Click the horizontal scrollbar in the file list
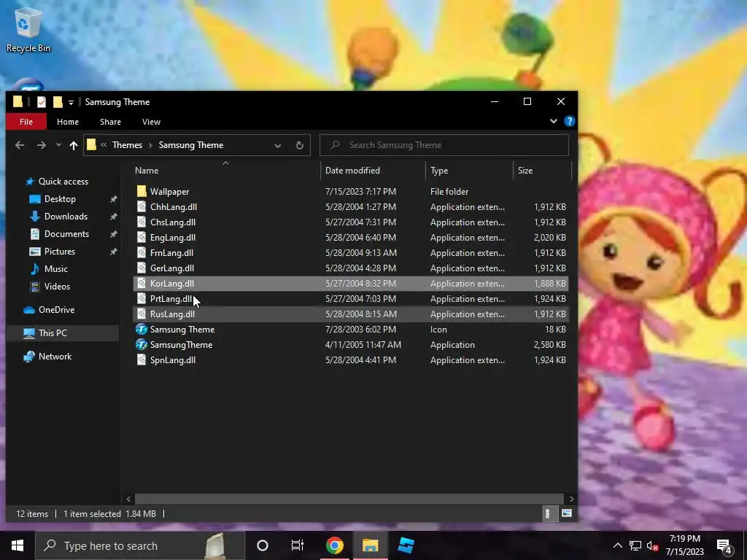The image size is (747, 560). coord(349,499)
